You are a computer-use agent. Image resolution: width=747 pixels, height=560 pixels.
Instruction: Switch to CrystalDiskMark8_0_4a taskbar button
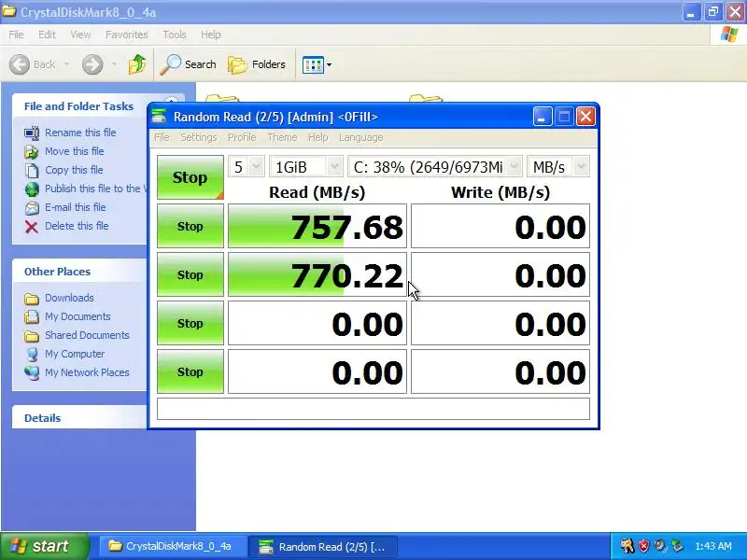(x=174, y=546)
